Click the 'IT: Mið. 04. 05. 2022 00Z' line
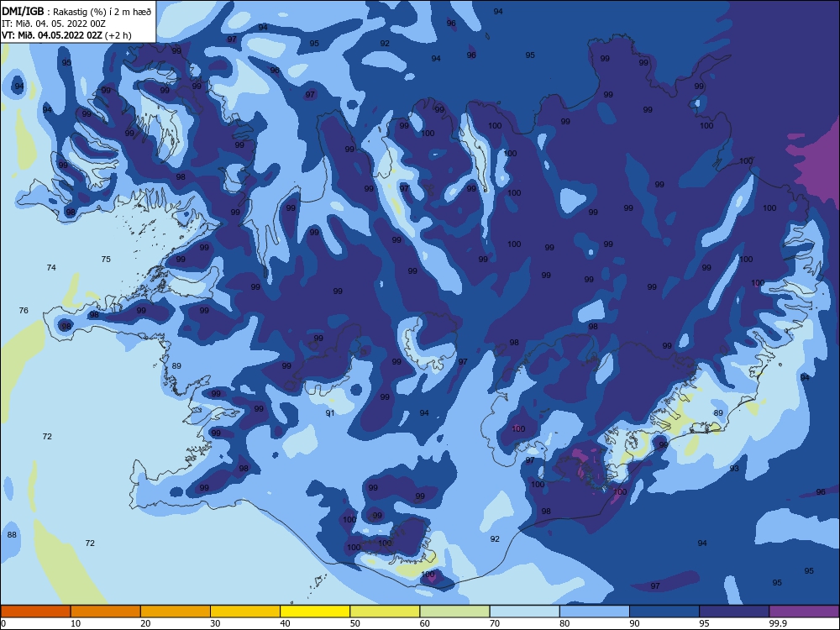The image size is (840, 630). [54, 24]
